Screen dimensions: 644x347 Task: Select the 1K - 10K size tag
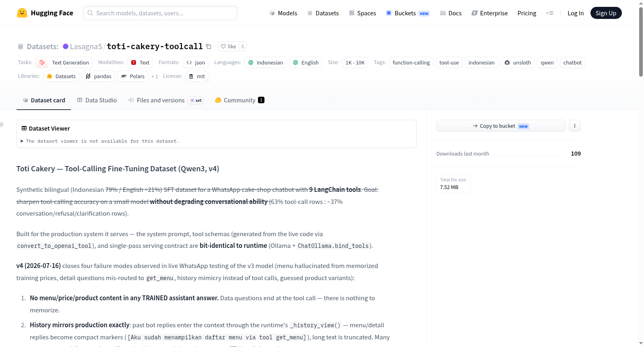pyautogui.click(x=355, y=62)
